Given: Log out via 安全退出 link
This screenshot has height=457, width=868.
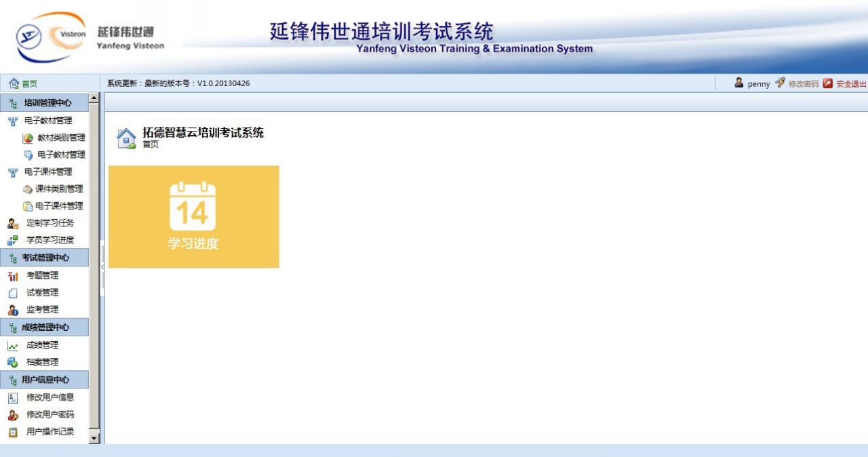Looking at the screenshot, I should pos(851,84).
